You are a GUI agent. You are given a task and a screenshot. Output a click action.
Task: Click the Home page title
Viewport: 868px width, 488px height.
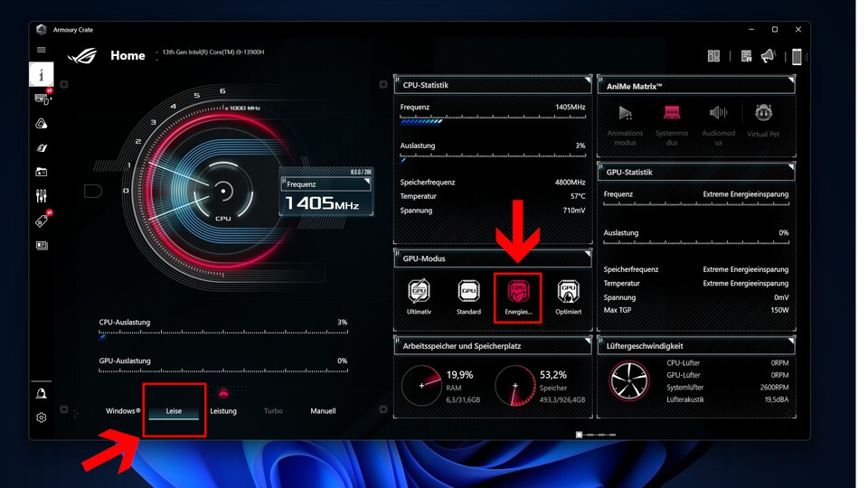pos(127,55)
